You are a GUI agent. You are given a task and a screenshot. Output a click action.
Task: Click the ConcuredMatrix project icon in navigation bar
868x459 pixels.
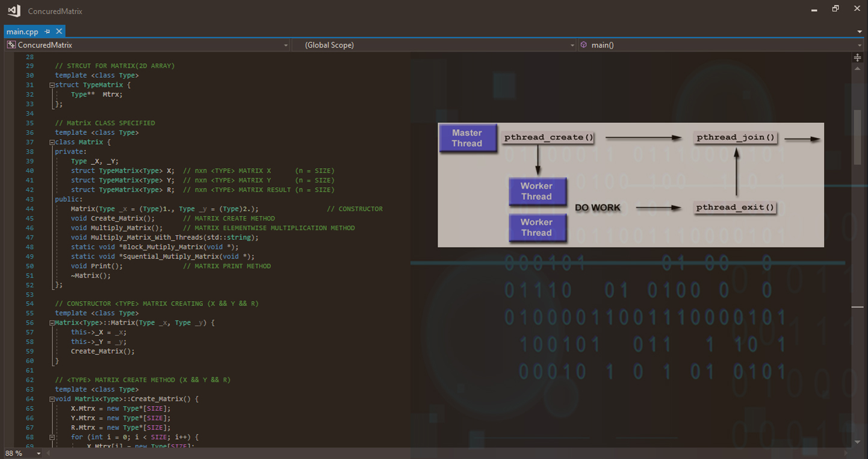click(11, 45)
